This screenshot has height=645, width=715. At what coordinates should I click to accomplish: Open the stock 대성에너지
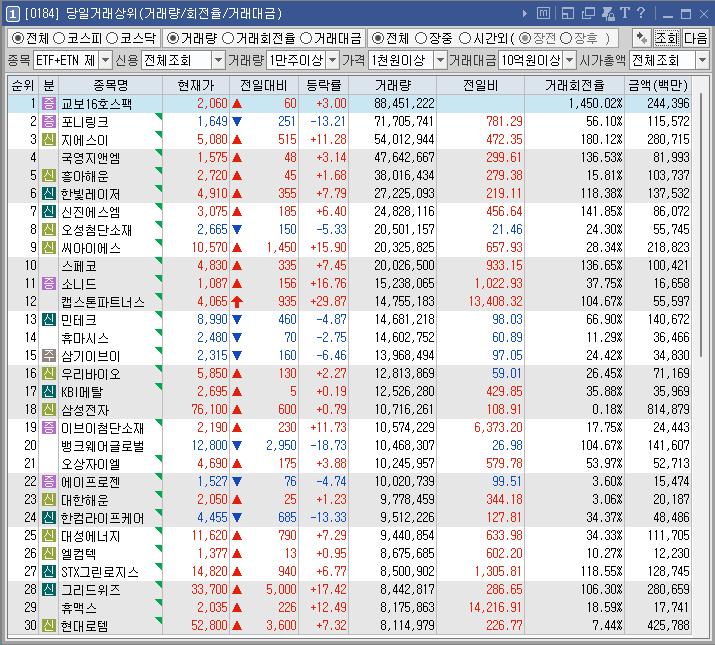(91, 536)
